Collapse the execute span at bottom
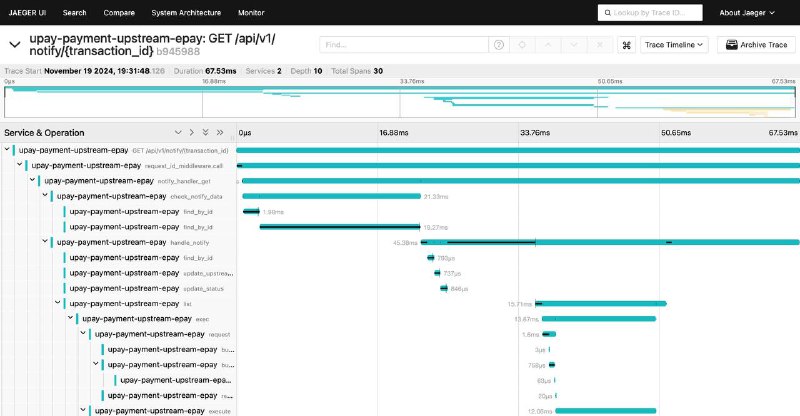The width and height of the screenshot is (800, 416). click(83, 410)
